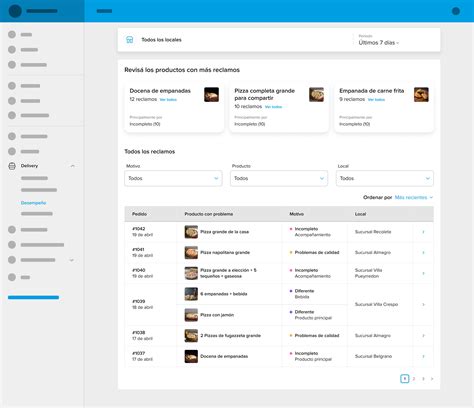Screen dimensions: 474x408
Task: Click the round logo in the header
Action: [15, 11]
